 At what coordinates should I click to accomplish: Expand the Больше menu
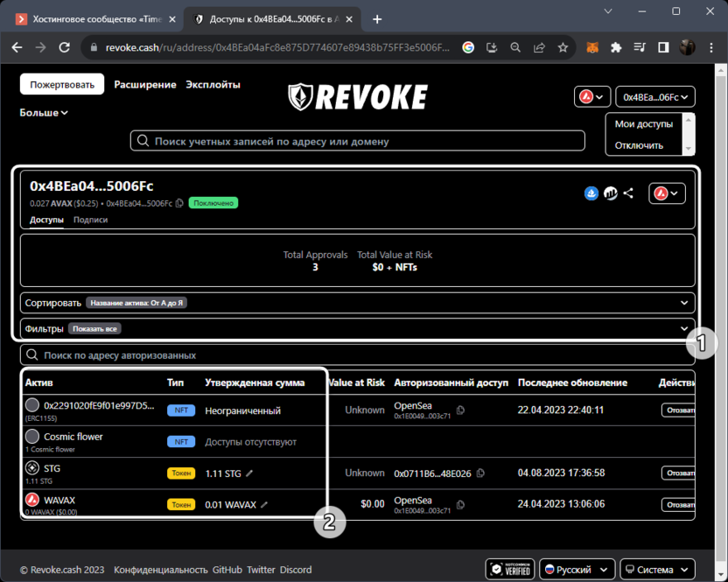[x=44, y=113]
